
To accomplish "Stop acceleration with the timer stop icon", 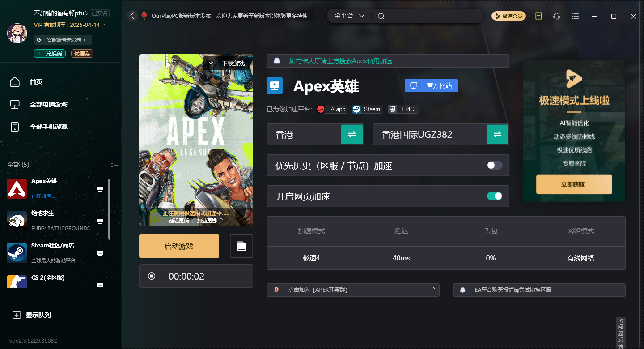I will click(152, 276).
